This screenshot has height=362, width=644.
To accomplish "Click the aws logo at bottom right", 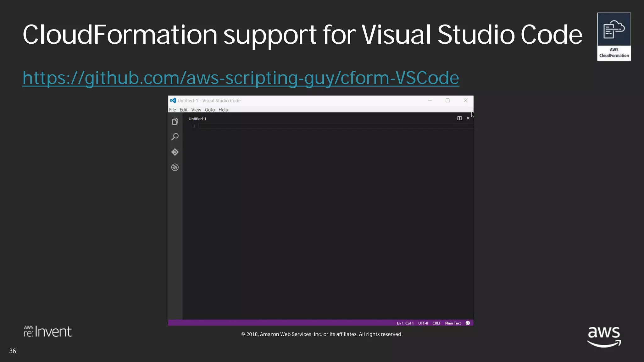I will click(x=604, y=337).
